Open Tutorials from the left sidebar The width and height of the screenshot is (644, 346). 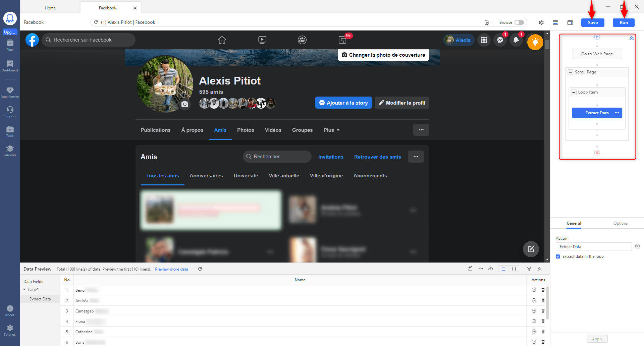pyautogui.click(x=10, y=151)
